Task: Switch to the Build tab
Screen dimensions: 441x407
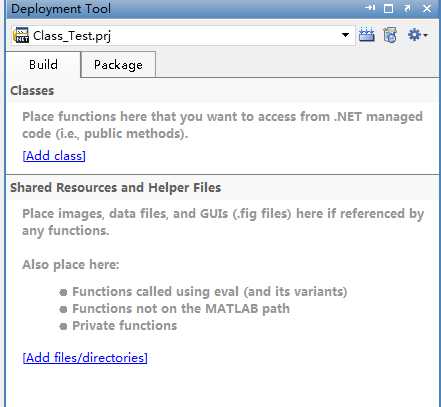Action: pyautogui.click(x=43, y=65)
